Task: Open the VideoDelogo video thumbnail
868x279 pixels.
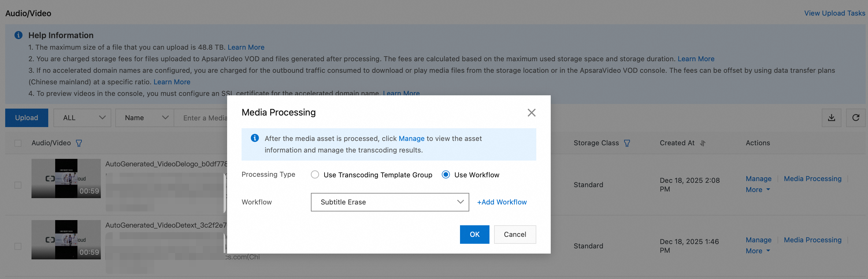Action: [66, 178]
